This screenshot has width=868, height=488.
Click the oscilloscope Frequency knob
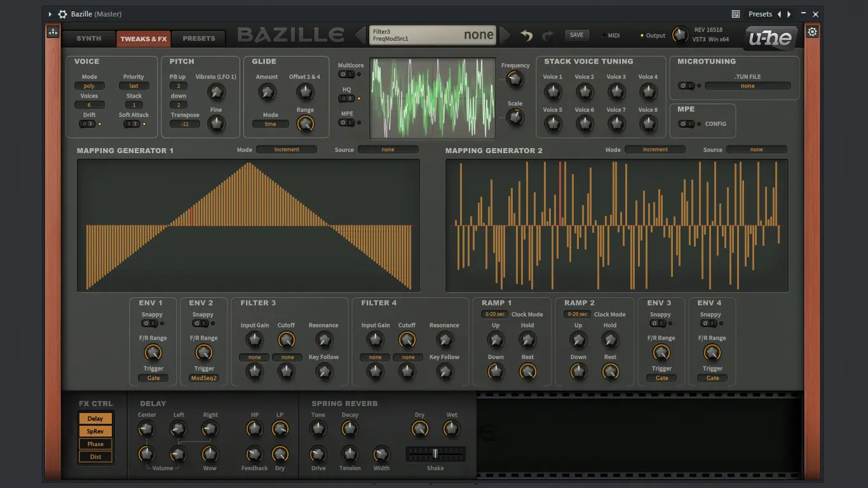click(515, 79)
